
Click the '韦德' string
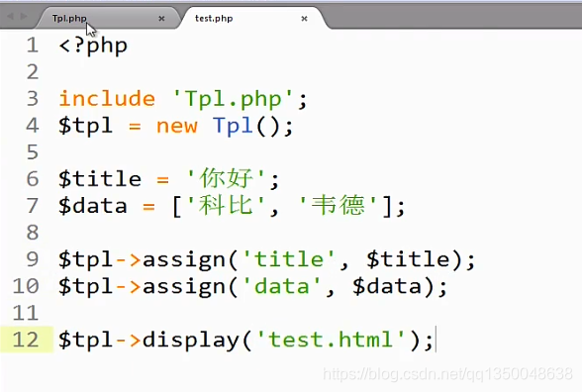click(339, 205)
